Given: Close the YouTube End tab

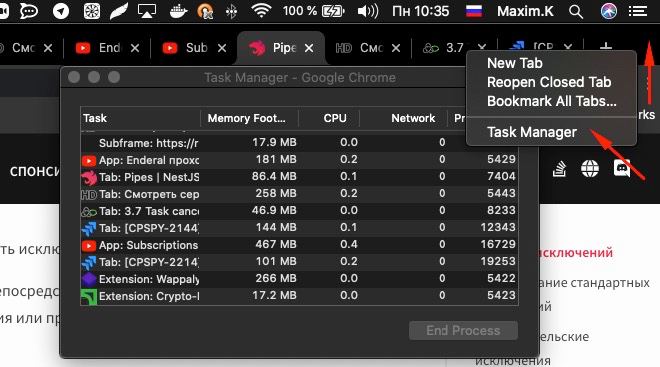Looking at the screenshot, I should [135, 48].
